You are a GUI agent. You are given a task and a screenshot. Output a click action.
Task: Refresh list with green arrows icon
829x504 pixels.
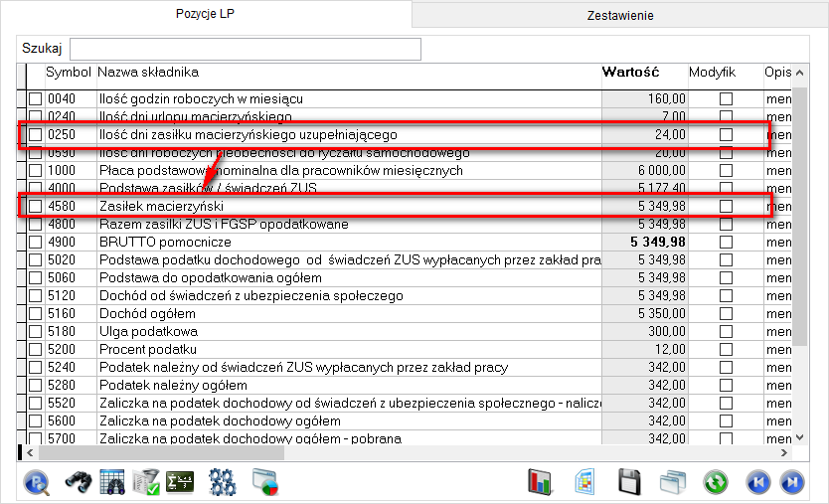point(715,482)
